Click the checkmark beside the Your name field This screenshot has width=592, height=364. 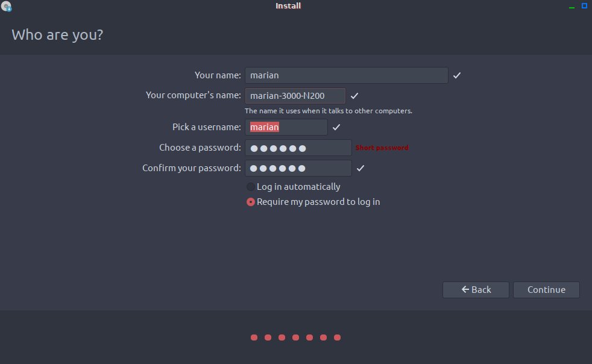[x=457, y=75]
